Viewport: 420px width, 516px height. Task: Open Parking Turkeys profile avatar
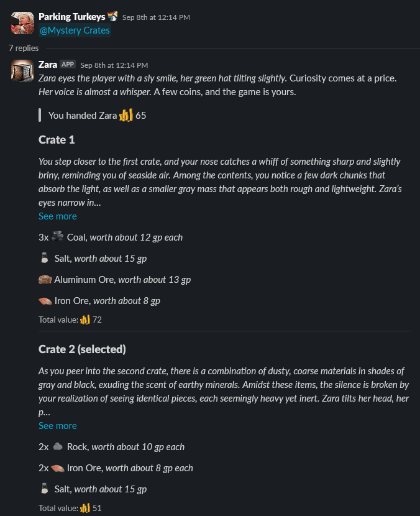point(22,23)
